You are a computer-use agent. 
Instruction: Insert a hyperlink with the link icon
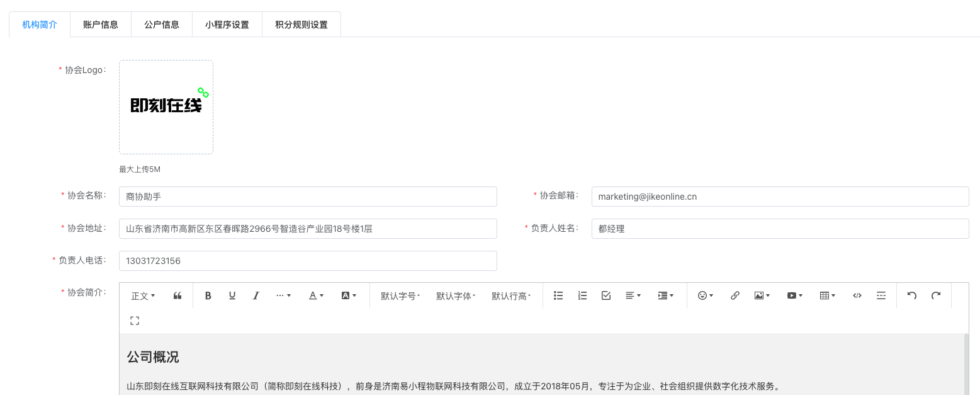[735, 295]
